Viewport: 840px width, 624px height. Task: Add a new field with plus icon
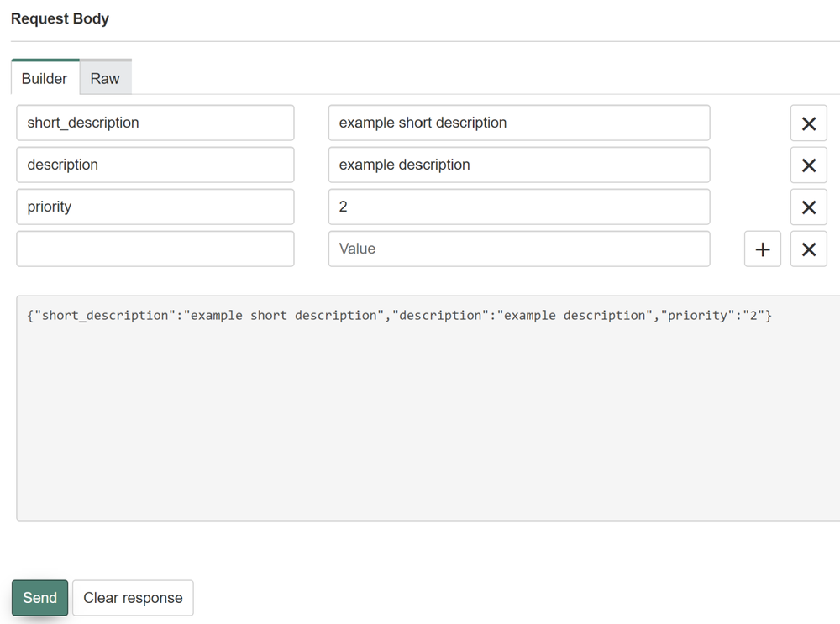tap(763, 249)
